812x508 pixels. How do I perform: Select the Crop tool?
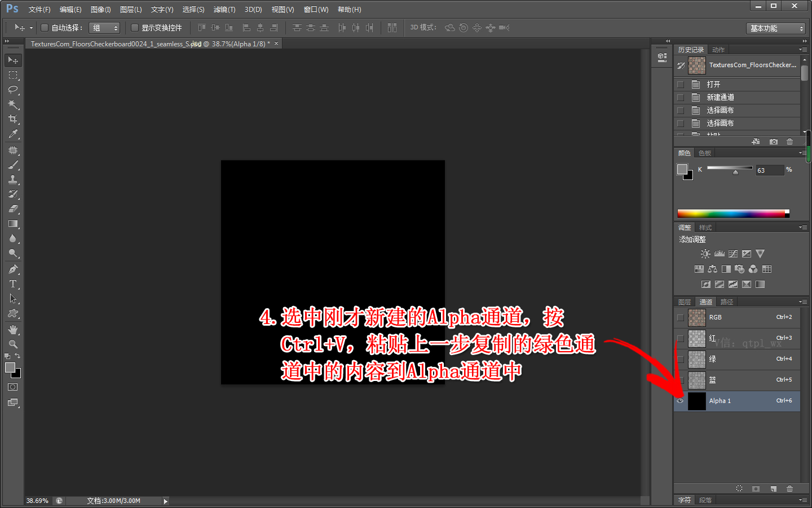pos(13,119)
